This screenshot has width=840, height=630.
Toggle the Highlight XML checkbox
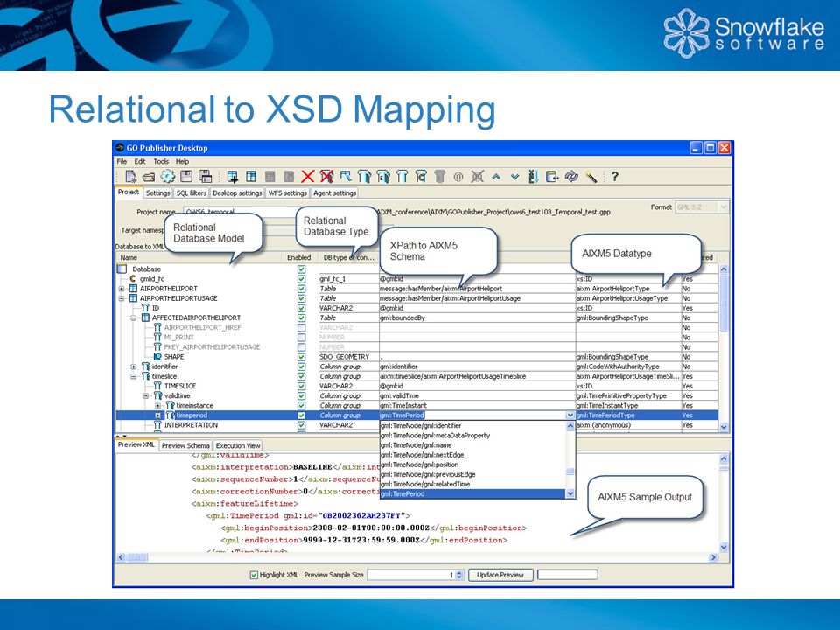tap(254, 575)
